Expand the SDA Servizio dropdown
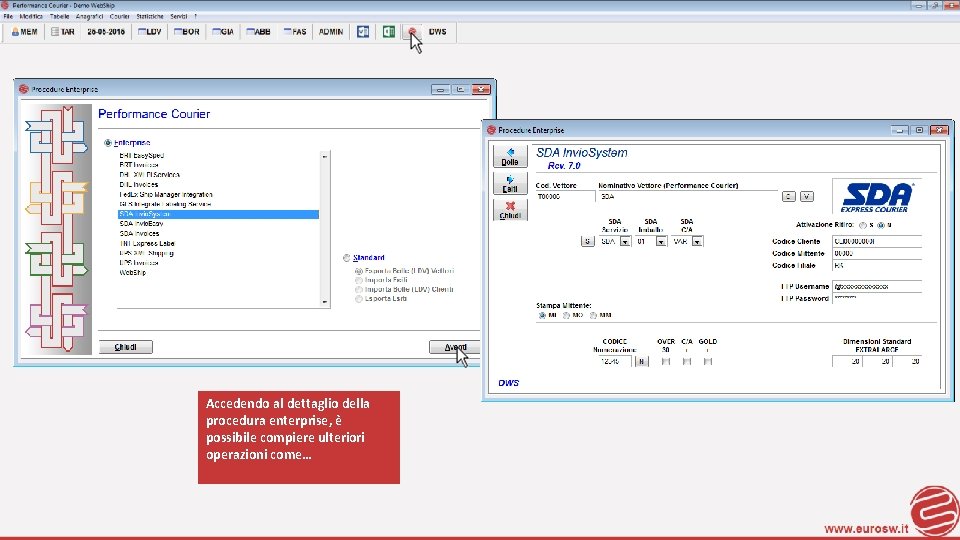The image size is (960, 540). coord(624,242)
